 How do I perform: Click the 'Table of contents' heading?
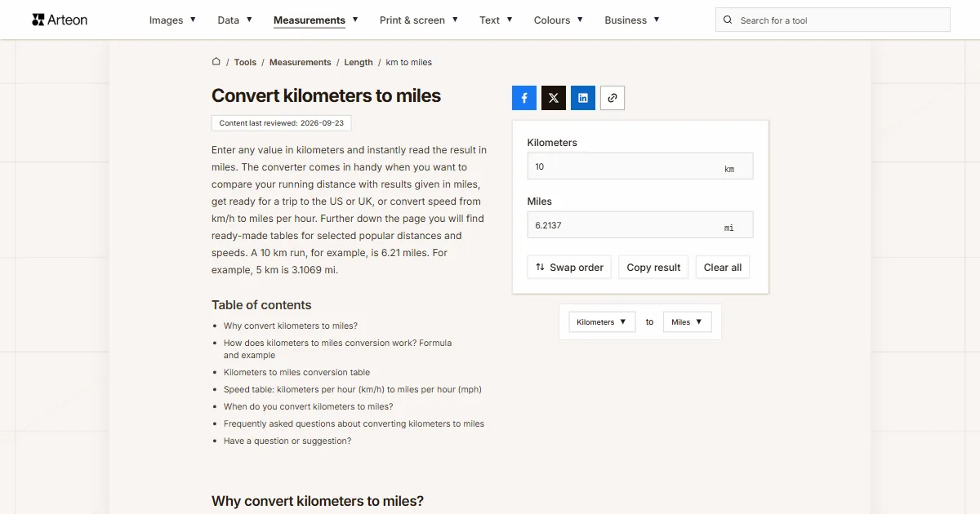pyautogui.click(x=261, y=305)
